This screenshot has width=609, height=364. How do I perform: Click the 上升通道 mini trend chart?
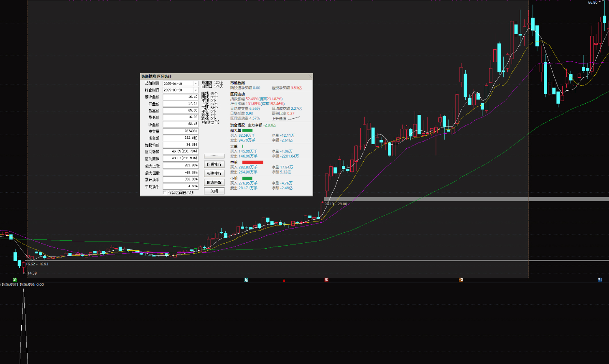pos(294,119)
